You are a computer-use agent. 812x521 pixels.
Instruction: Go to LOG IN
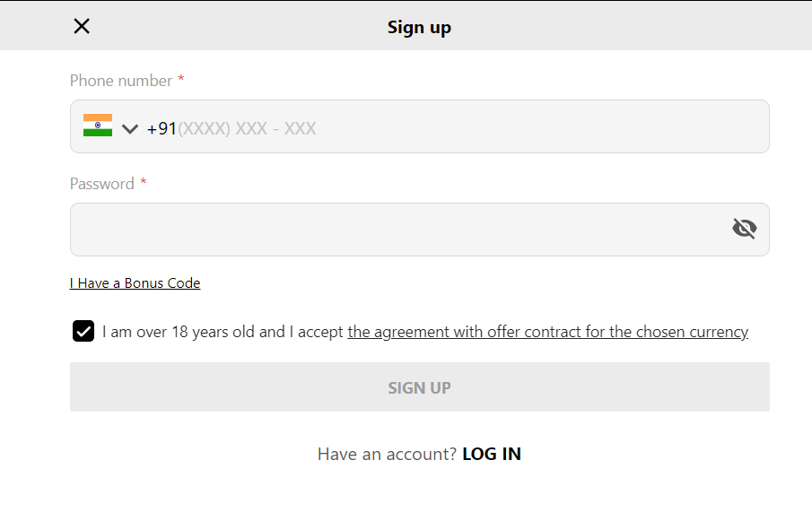click(492, 454)
